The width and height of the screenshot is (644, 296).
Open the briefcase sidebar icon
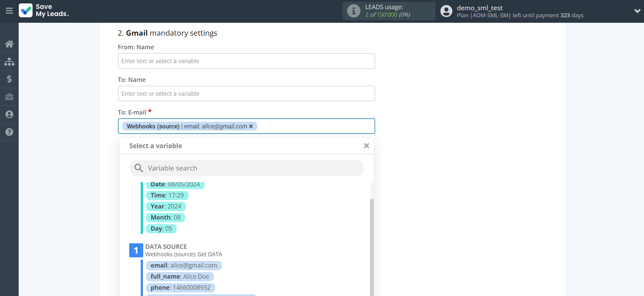pos(9,97)
